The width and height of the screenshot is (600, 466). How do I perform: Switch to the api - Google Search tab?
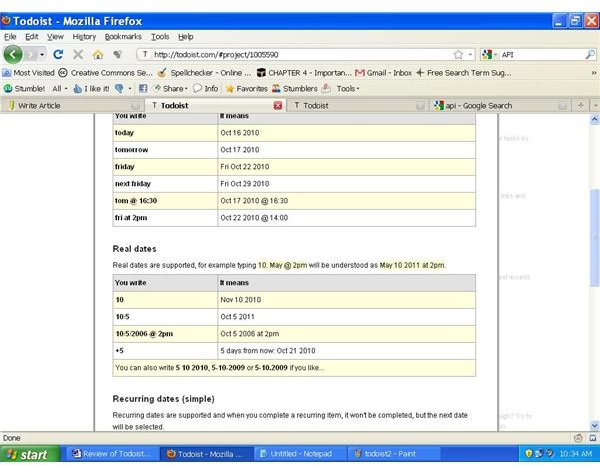click(499, 106)
